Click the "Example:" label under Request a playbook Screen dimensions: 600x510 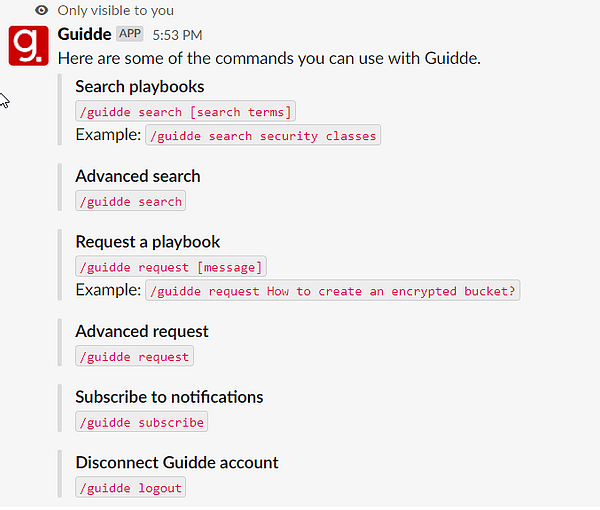point(108,290)
